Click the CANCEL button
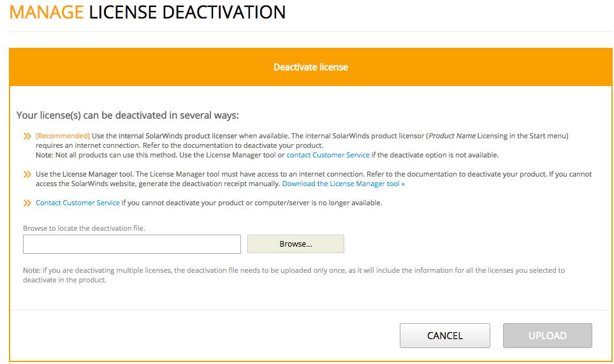The image size is (614, 364). click(445, 335)
